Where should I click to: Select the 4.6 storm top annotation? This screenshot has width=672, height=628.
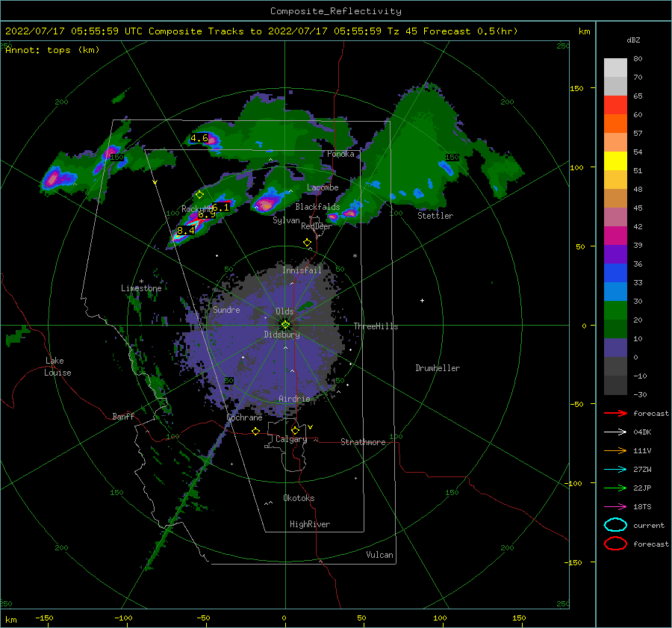coord(199,138)
